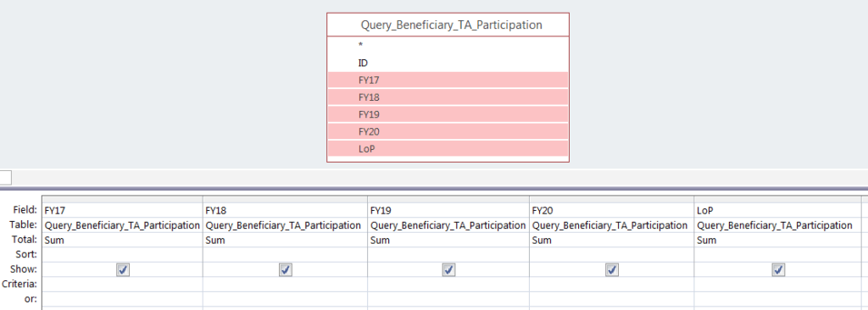Image resolution: width=868 pixels, height=310 pixels.
Task: Toggle Show checkbox for FY17 column
Action: click(x=123, y=269)
